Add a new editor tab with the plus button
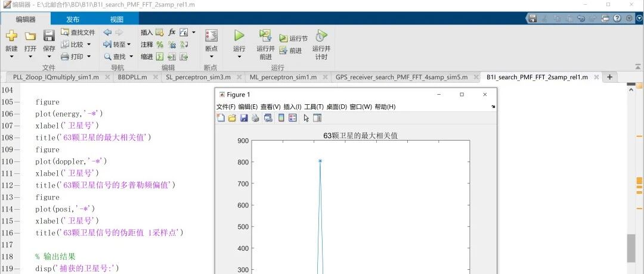Viewport: 644px width, 274px height. (609, 77)
